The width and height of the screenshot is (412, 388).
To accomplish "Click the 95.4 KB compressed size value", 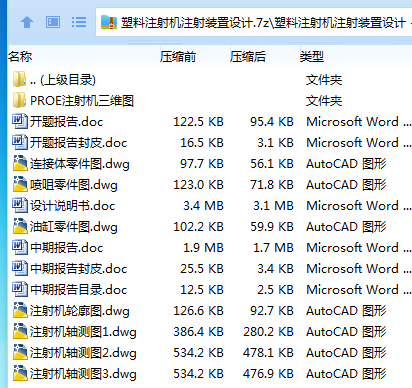I will tap(272, 122).
